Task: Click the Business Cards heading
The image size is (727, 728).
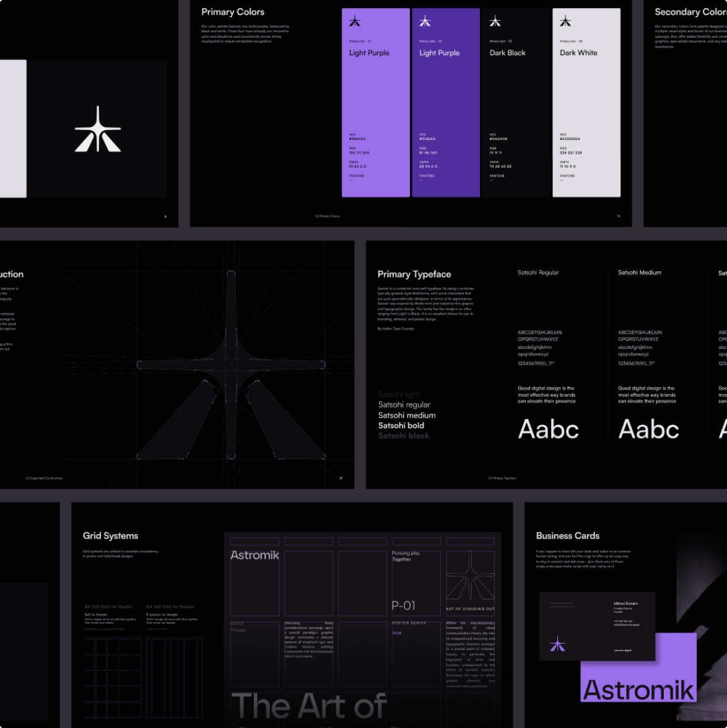Action: [x=568, y=536]
